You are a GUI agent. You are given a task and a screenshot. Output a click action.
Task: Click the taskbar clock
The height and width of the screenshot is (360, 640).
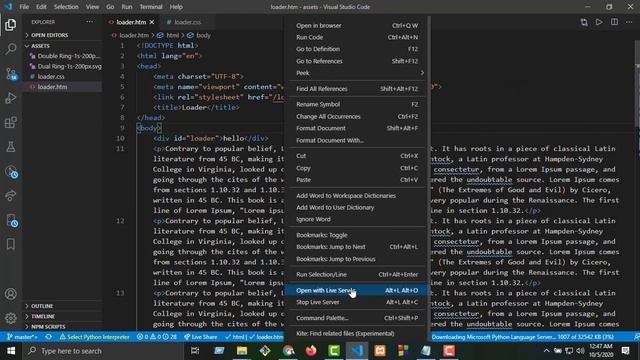[x=601, y=351]
